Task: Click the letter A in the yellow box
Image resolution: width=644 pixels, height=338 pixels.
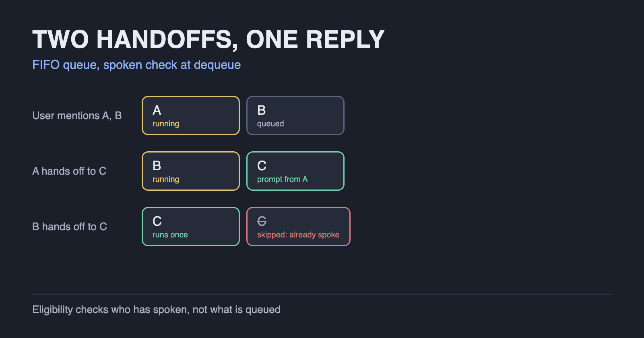Action: [157, 110]
